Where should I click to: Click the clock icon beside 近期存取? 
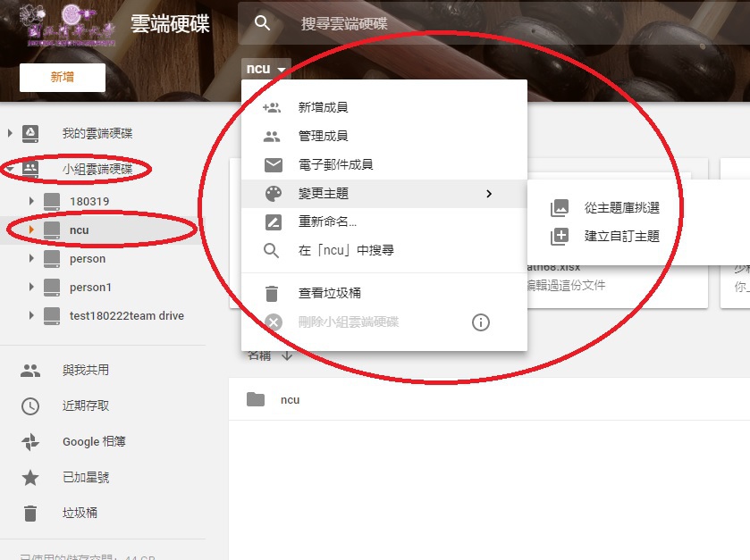30,406
